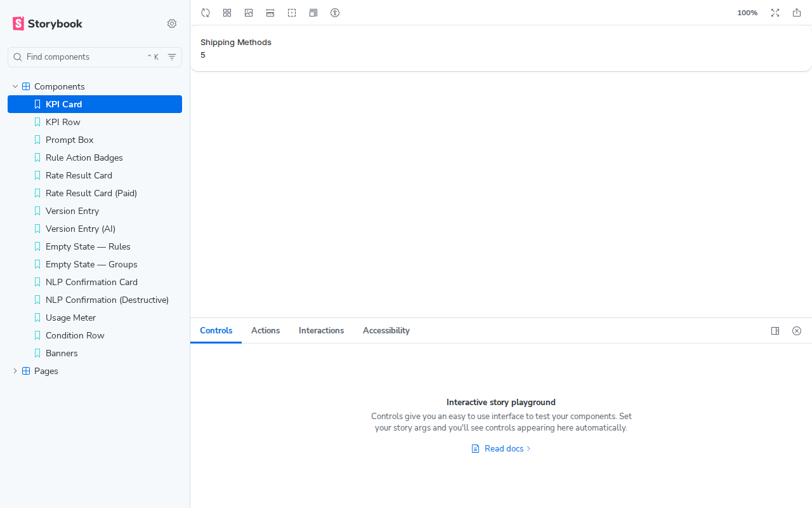812x508 pixels.
Task: Enter fullscreen story mode
Action: tap(775, 13)
